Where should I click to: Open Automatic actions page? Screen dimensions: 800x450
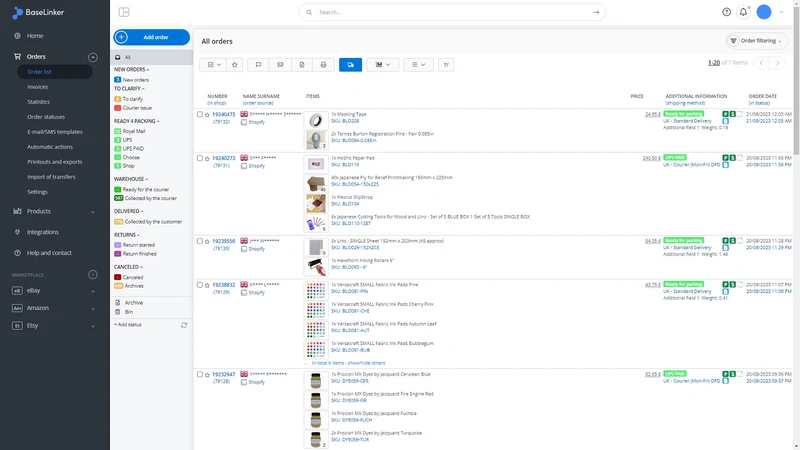(x=50, y=147)
